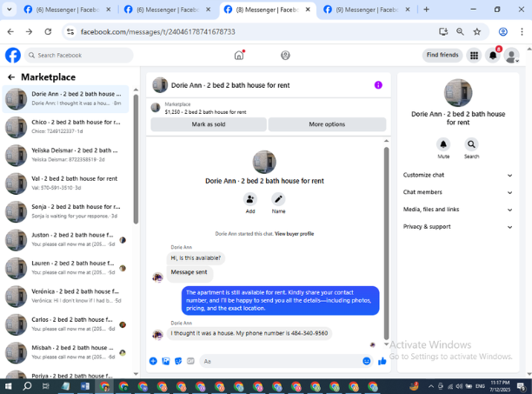Expand Chat members section
The width and height of the screenshot is (532, 394).
point(458,192)
